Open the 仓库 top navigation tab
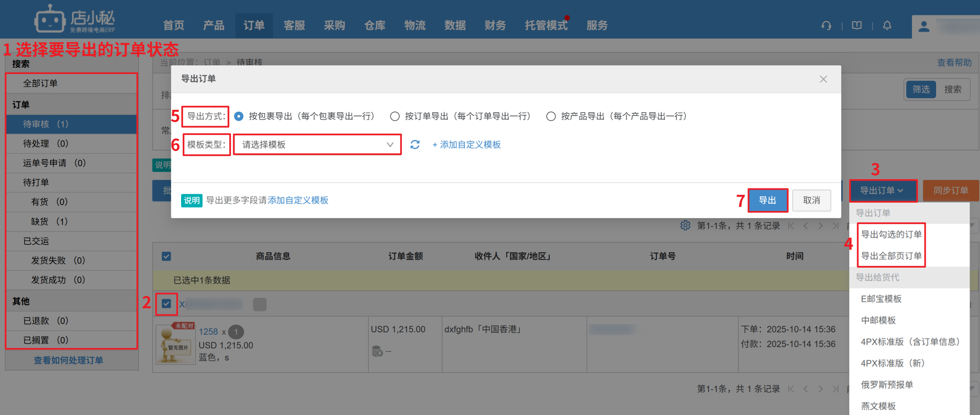This screenshot has width=980, height=415. click(x=374, y=26)
